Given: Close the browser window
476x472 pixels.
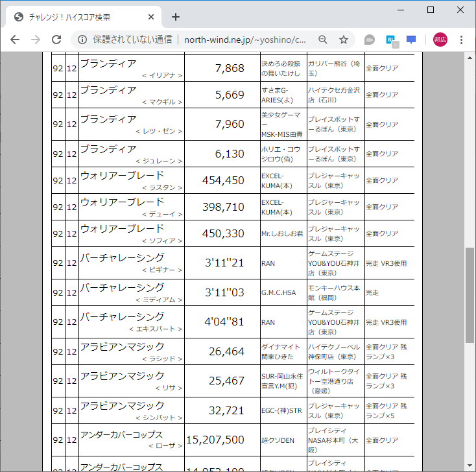Looking at the screenshot, I should coord(460,10).
